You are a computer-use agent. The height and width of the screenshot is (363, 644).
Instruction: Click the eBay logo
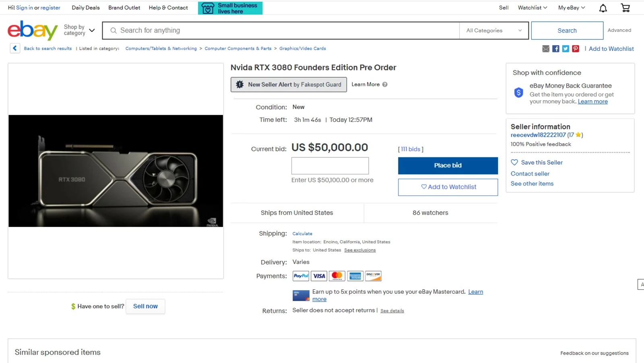[x=33, y=31]
